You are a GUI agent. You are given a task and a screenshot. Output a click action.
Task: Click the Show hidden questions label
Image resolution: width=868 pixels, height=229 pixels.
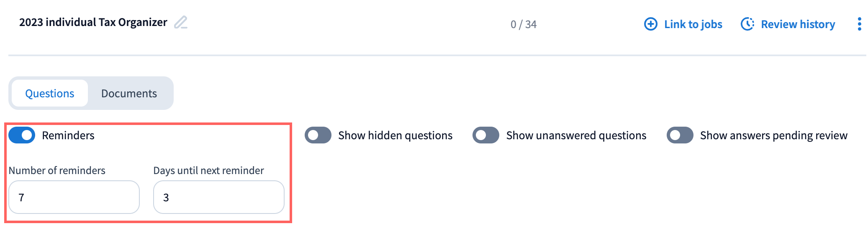coord(395,135)
